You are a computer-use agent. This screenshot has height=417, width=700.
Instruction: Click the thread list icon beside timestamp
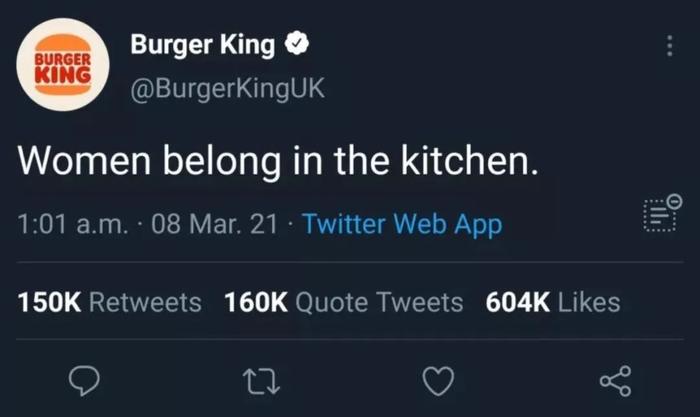pos(662,213)
